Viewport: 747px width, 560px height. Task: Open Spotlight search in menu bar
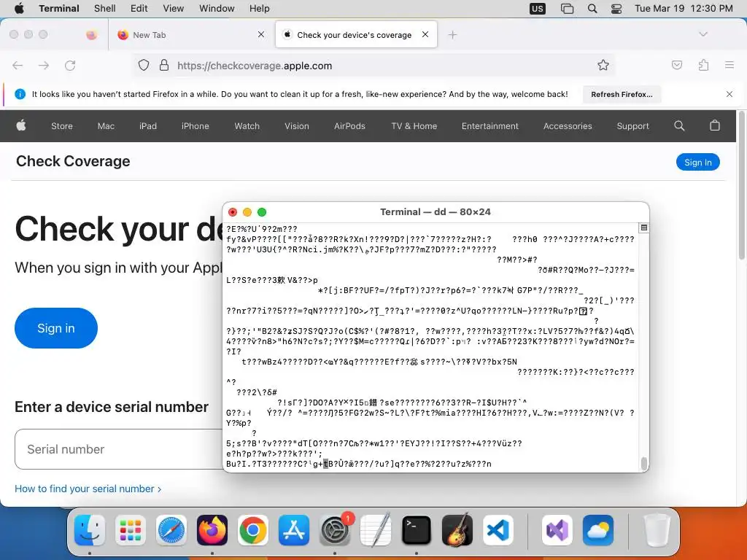[x=592, y=9]
